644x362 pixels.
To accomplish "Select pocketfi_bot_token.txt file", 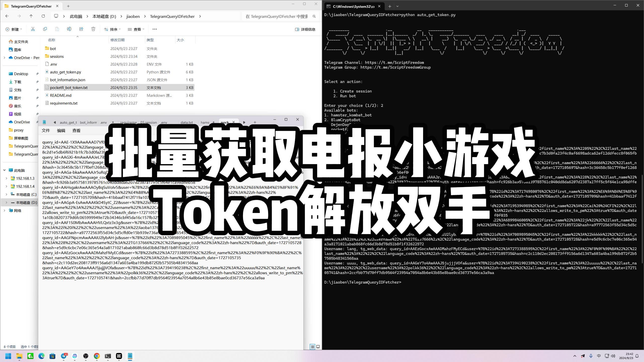I will click(x=69, y=87).
